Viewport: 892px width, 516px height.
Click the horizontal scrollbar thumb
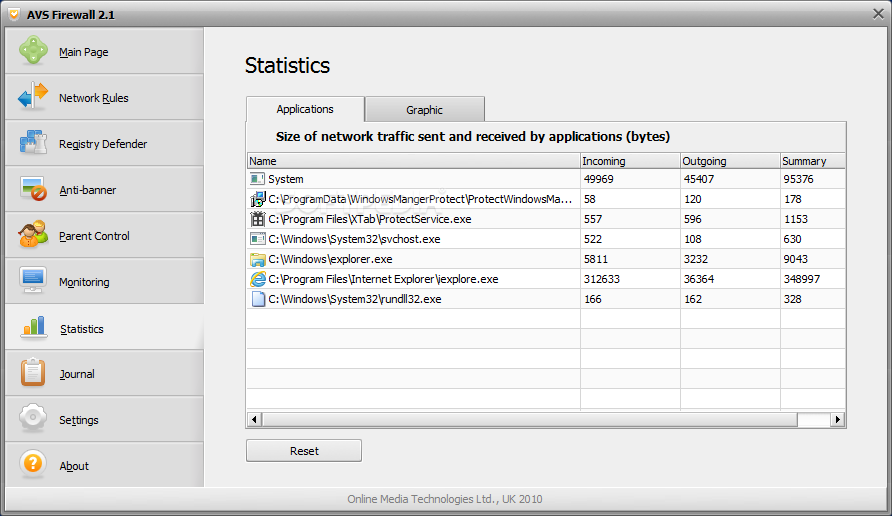[530, 419]
